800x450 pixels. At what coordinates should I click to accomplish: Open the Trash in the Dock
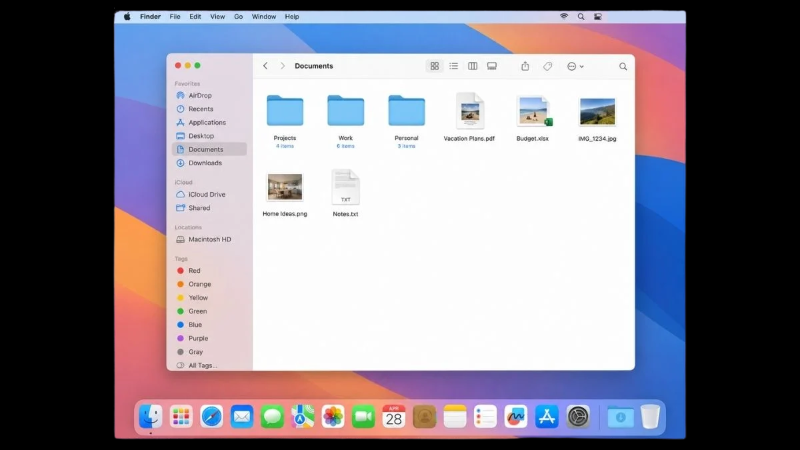[650, 417]
